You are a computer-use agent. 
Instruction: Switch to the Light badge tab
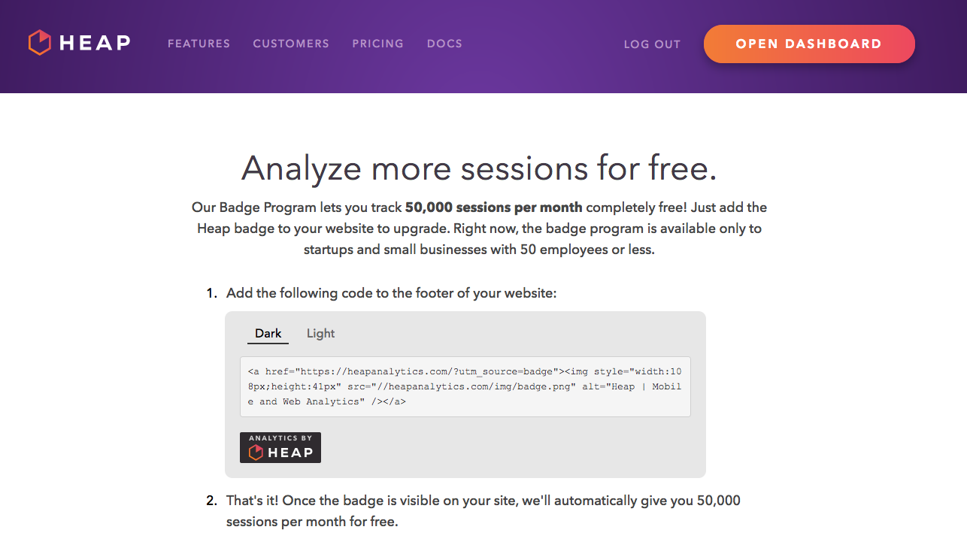pos(321,334)
